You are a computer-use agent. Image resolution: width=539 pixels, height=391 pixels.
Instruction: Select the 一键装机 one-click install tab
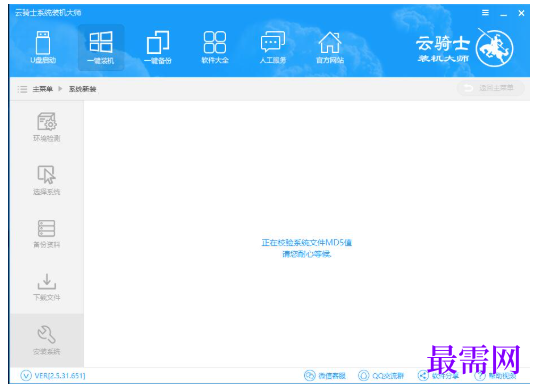pyautogui.click(x=101, y=47)
